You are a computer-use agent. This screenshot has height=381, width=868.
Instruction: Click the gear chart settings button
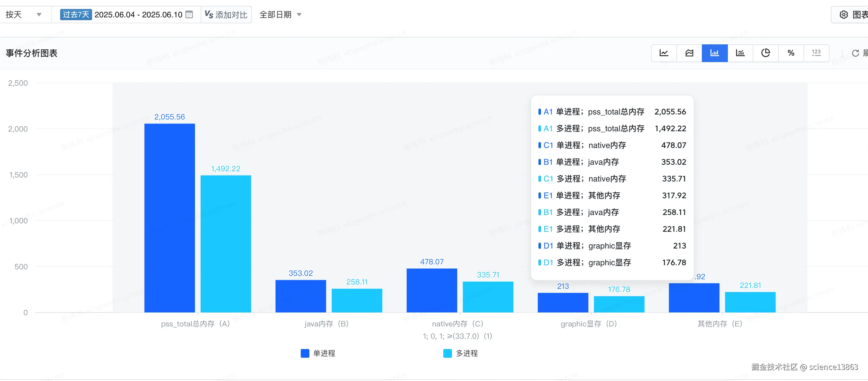pos(844,15)
